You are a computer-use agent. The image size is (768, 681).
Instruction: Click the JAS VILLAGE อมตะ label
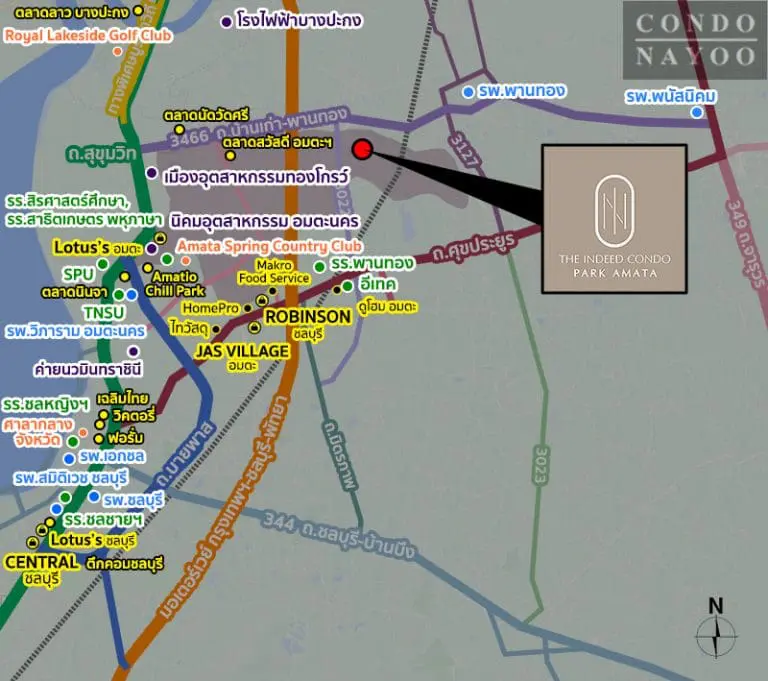(x=242, y=357)
